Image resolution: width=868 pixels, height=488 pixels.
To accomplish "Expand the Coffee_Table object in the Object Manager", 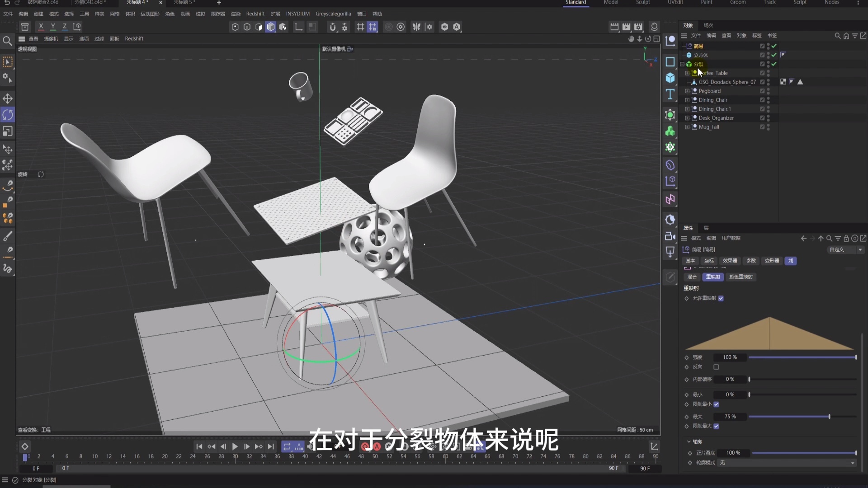I will [688, 73].
